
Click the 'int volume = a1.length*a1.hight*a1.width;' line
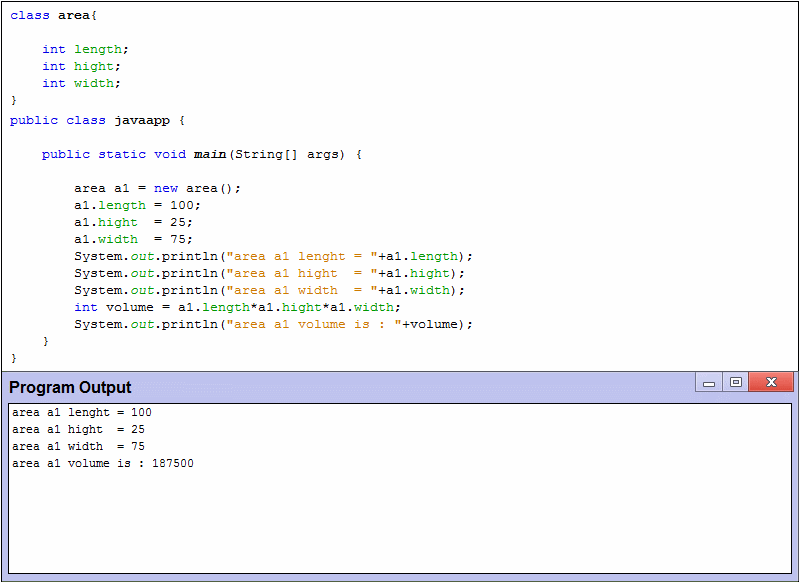point(237,308)
